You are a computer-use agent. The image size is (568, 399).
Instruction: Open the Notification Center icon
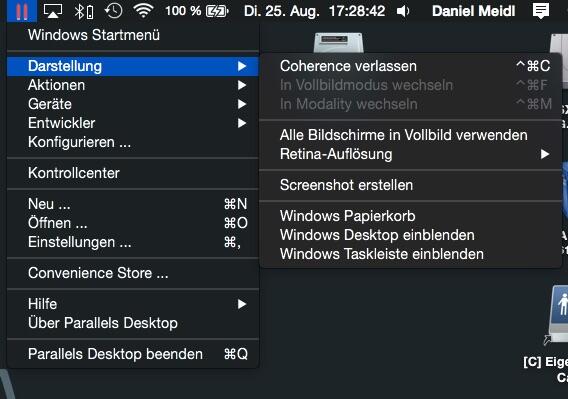tap(540, 11)
